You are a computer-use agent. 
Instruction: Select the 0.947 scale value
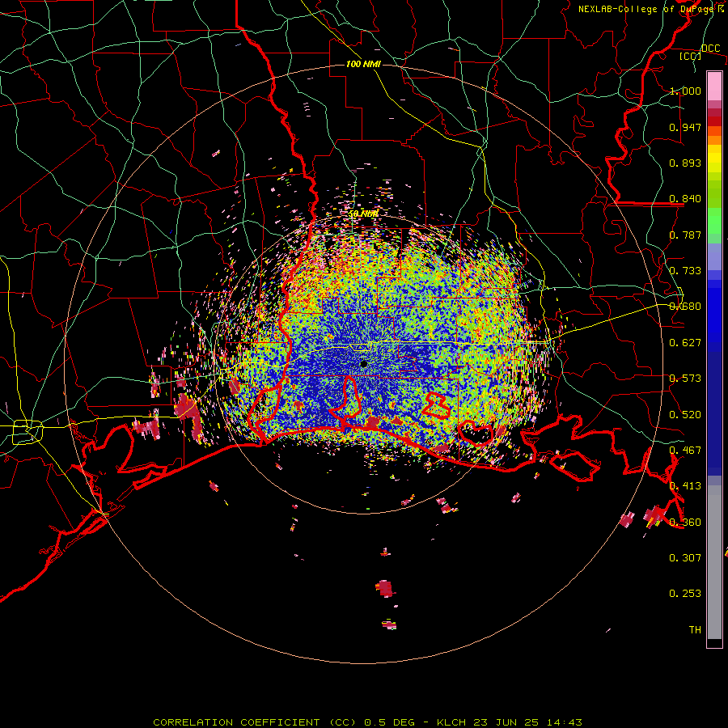coord(685,127)
